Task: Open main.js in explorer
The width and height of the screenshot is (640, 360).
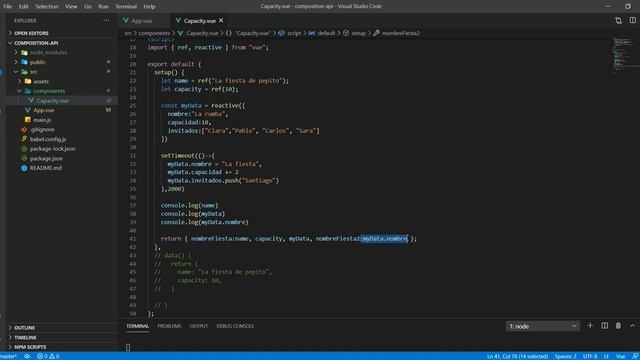Action: (x=42, y=120)
